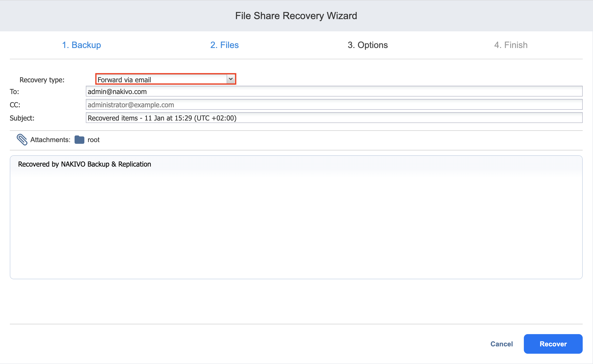Click the Recovery type label

(x=42, y=80)
